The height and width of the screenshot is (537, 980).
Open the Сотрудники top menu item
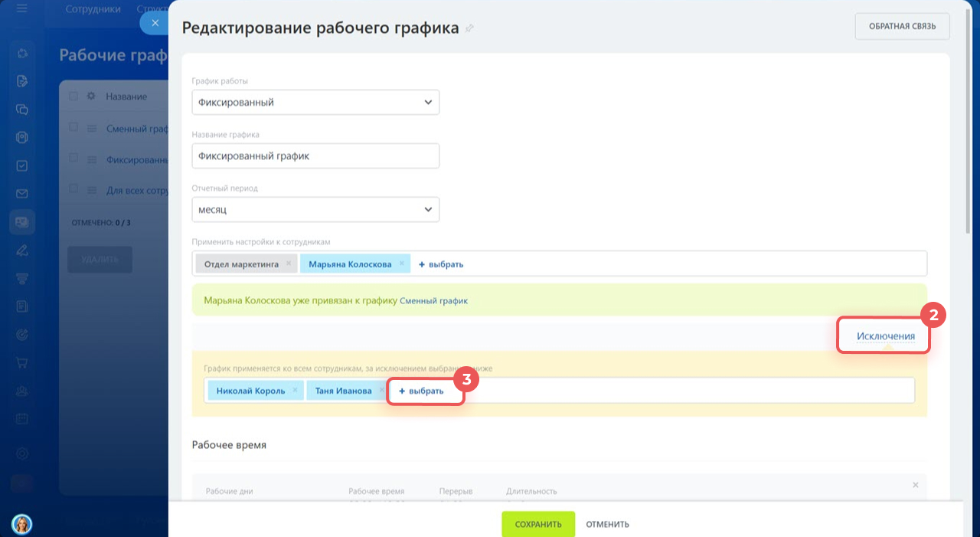coord(93,10)
